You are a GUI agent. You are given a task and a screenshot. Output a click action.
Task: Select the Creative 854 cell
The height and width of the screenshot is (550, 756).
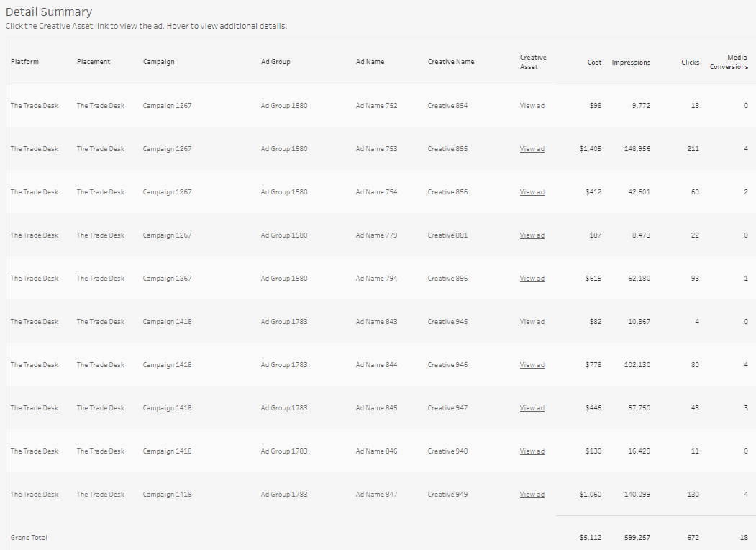pos(447,106)
